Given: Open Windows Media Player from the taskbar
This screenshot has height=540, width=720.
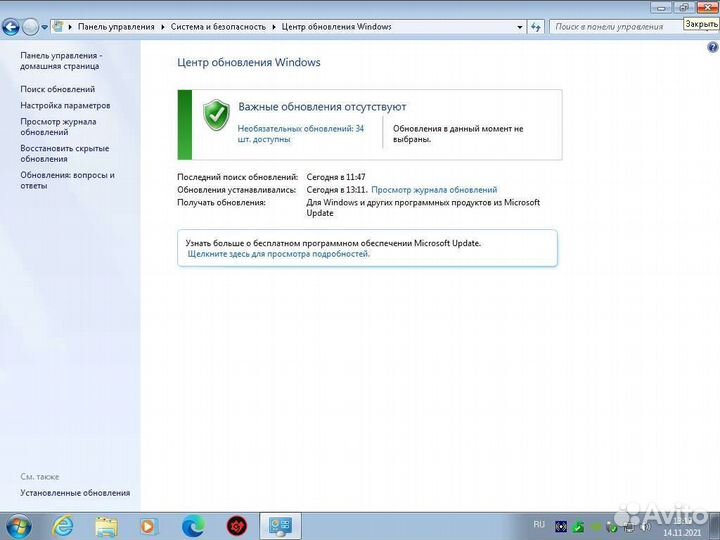Looking at the screenshot, I should tap(149, 525).
